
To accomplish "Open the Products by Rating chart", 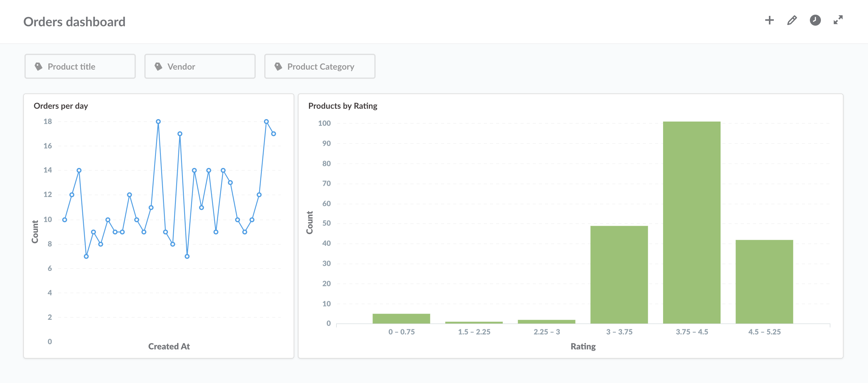I will pos(343,105).
